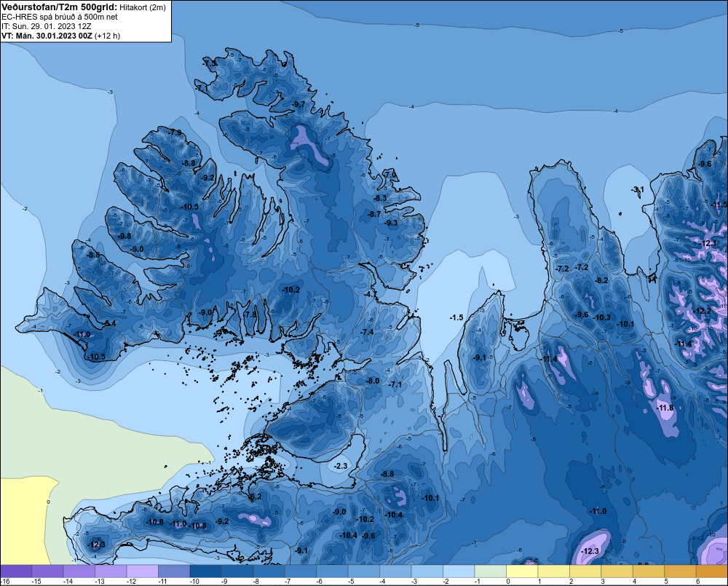The width and height of the screenshot is (728, 586).
Task: Click the "EC-HRES spá brúuð á 500m net" line
Action: coord(60,17)
